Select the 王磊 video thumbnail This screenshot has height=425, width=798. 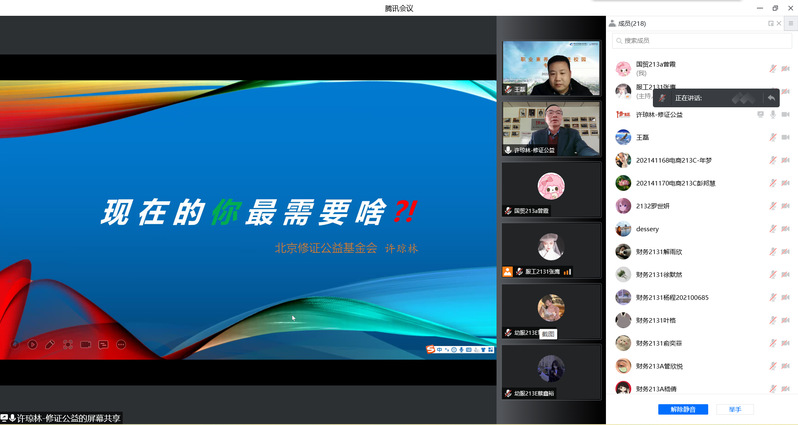(551, 68)
